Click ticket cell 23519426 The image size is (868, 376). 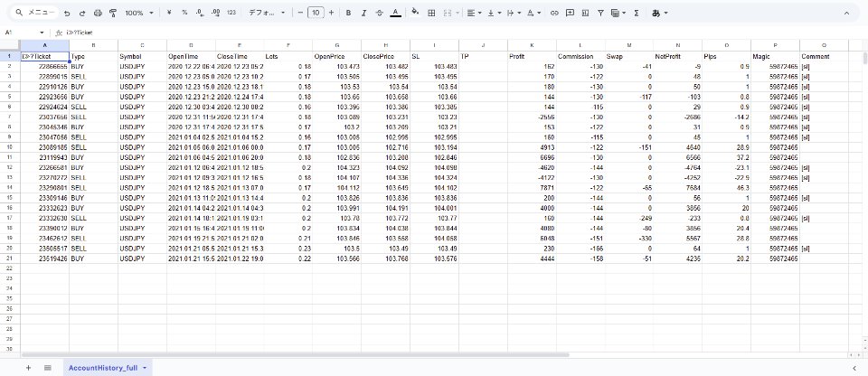tap(45, 258)
